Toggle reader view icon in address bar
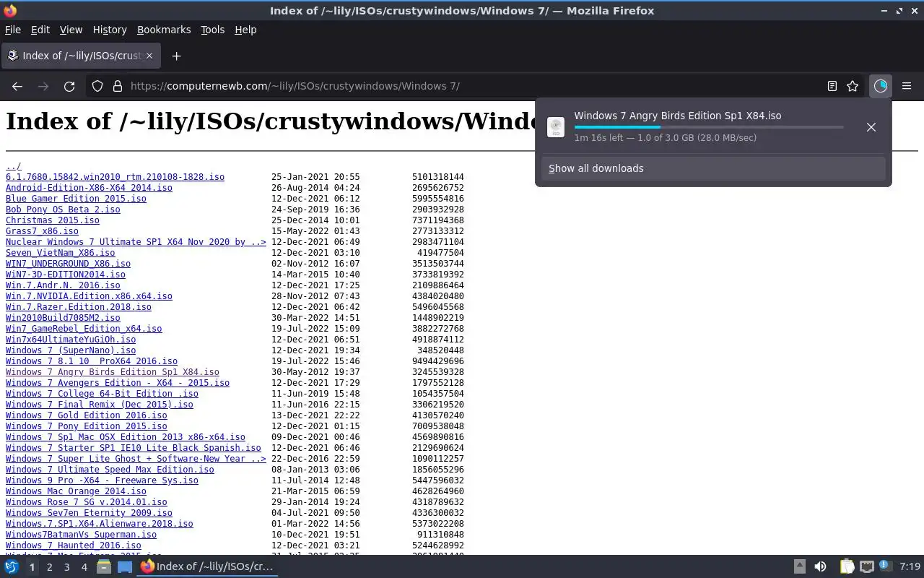This screenshot has width=924, height=578. [x=832, y=86]
